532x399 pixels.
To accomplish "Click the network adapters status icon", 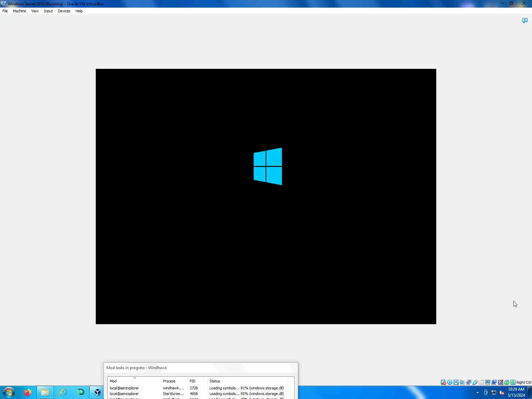I will pos(468,382).
